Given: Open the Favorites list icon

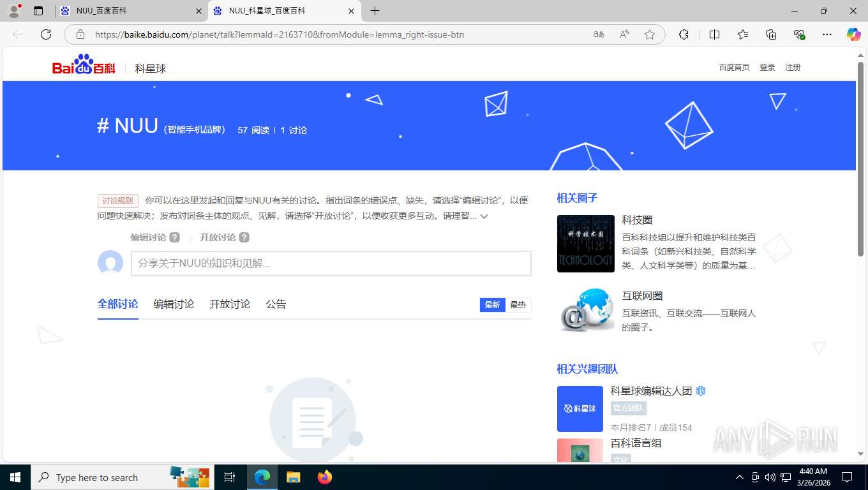Looking at the screenshot, I should coord(743,34).
